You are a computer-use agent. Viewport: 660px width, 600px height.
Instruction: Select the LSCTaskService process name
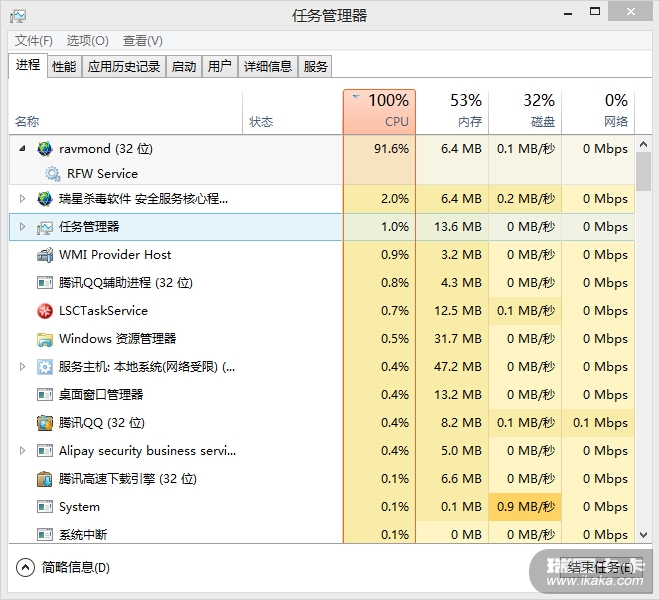(x=104, y=311)
